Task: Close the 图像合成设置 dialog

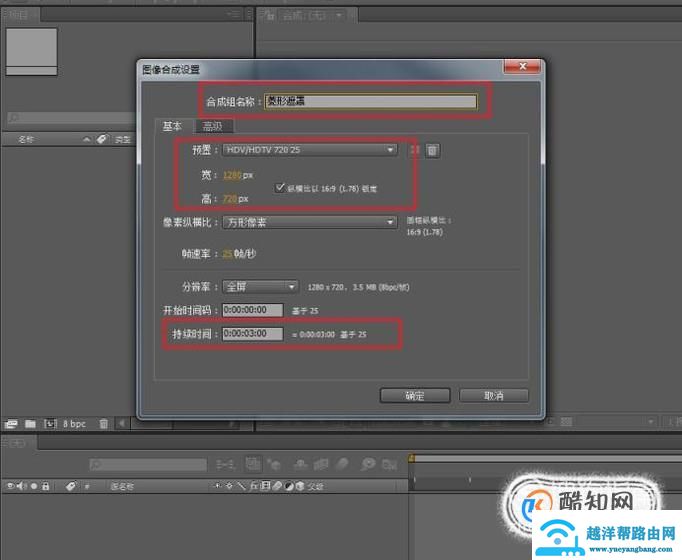Action: tap(522, 66)
